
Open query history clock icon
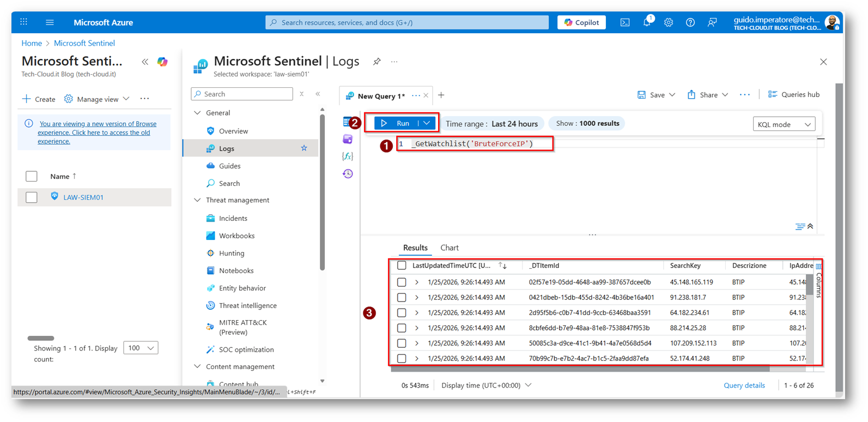pos(348,174)
